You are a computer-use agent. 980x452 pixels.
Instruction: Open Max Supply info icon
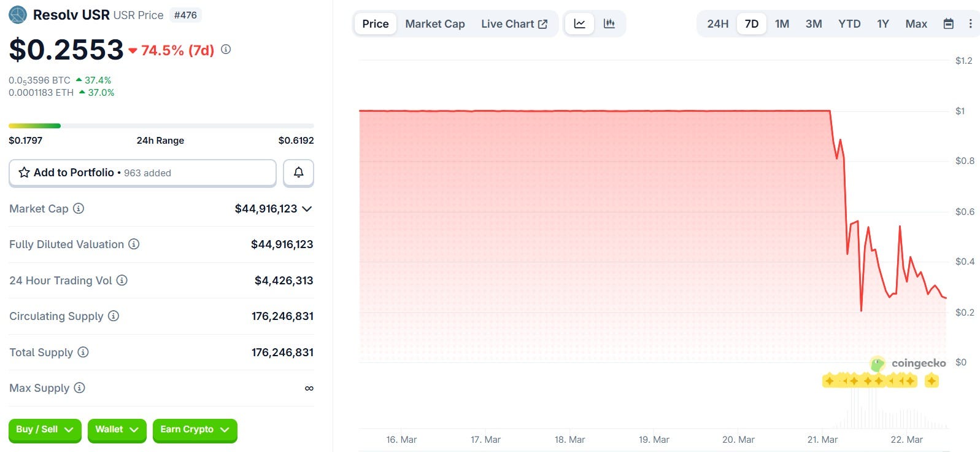pos(79,388)
